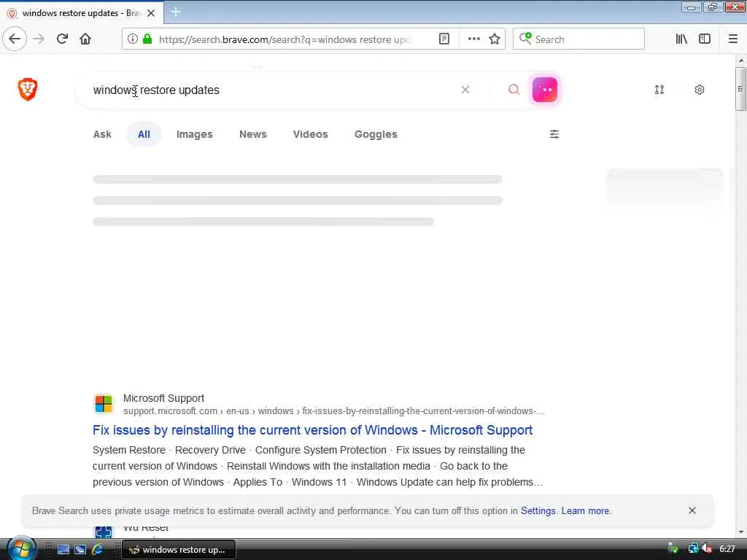Screen dimensions: 747x560
Task: Open the pink Brave AI chat button
Action: click(x=545, y=90)
